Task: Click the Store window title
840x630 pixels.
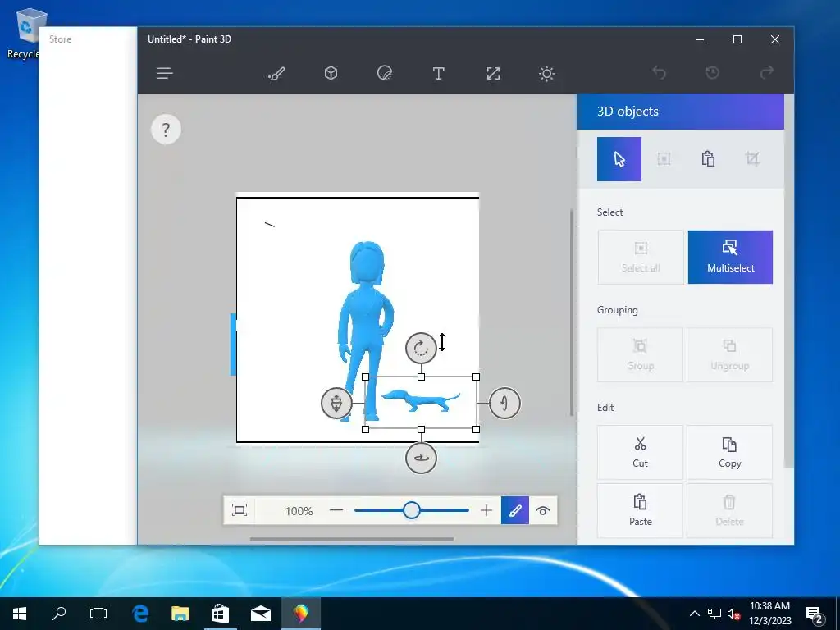Action: 60,39
